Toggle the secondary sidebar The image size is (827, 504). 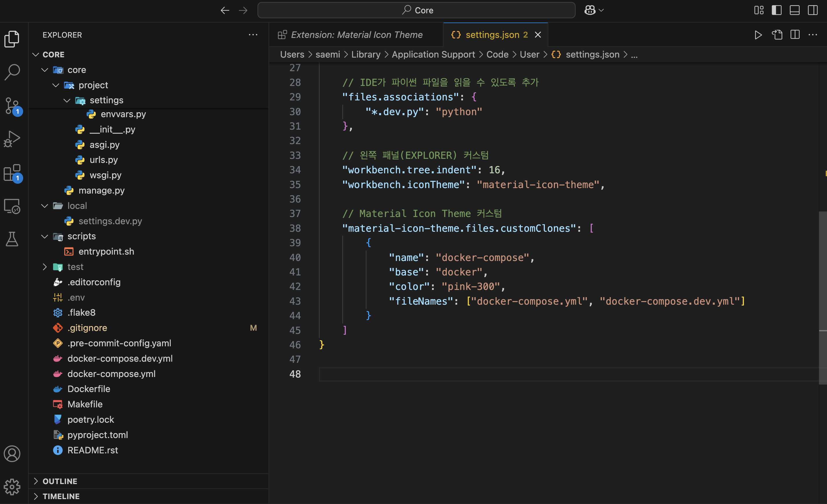tap(812, 10)
